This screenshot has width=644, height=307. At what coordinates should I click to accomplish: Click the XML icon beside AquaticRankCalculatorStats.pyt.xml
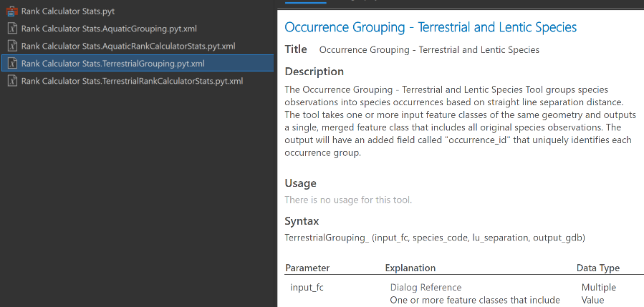click(12, 46)
